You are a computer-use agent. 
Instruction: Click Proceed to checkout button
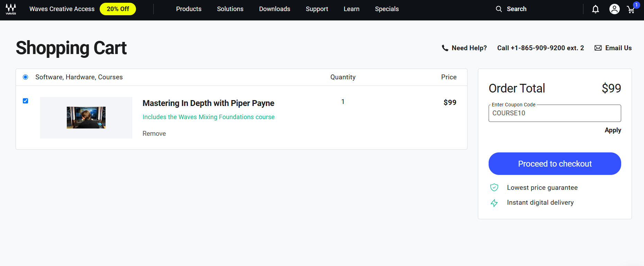(x=555, y=164)
